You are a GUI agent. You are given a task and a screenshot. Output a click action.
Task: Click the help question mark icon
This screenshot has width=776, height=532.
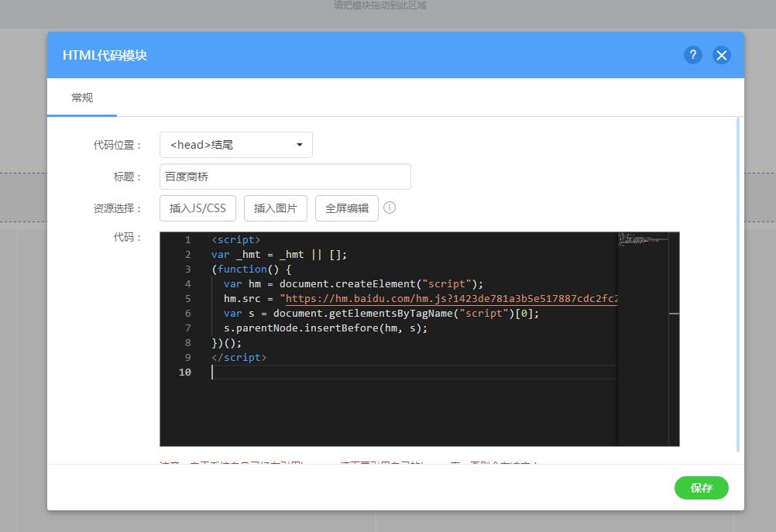[692, 55]
